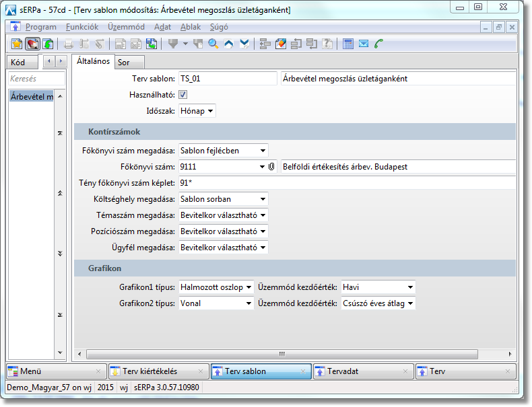Click the paperclip next to Főkönyvi szám
Screen dimensions: 532x407
pos(272,166)
